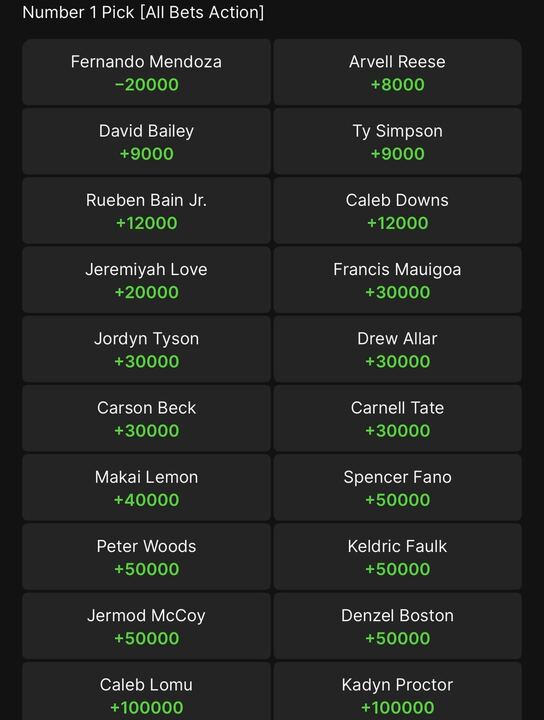Choose Denzel Boston at +50000
544x720 pixels.
click(398, 626)
